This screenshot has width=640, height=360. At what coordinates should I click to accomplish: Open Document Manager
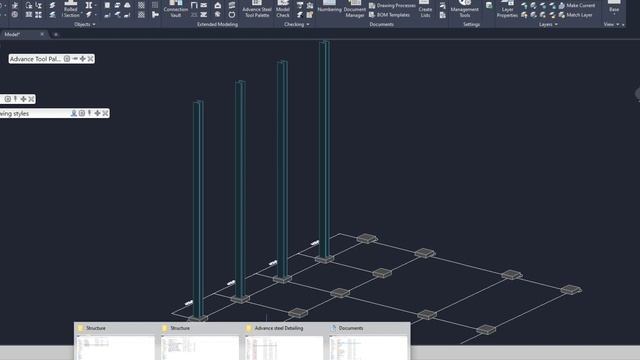coord(355,9)
